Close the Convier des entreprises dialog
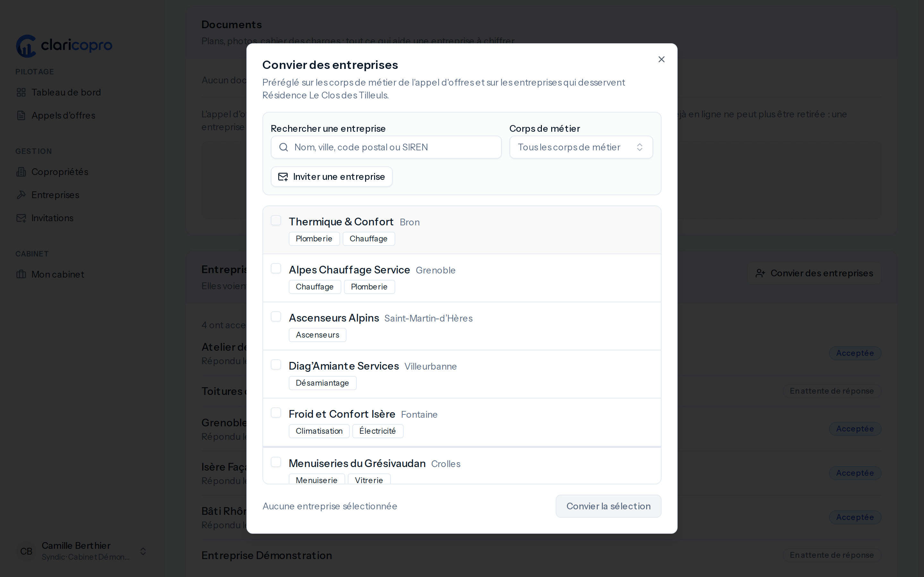Viewport: 924px width, 577px height. pos(662,59)
